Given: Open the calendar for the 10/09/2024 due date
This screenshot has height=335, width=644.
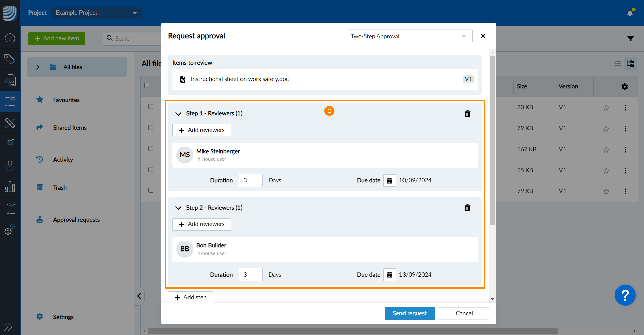Looking at the screenshot, I should 389,181.
